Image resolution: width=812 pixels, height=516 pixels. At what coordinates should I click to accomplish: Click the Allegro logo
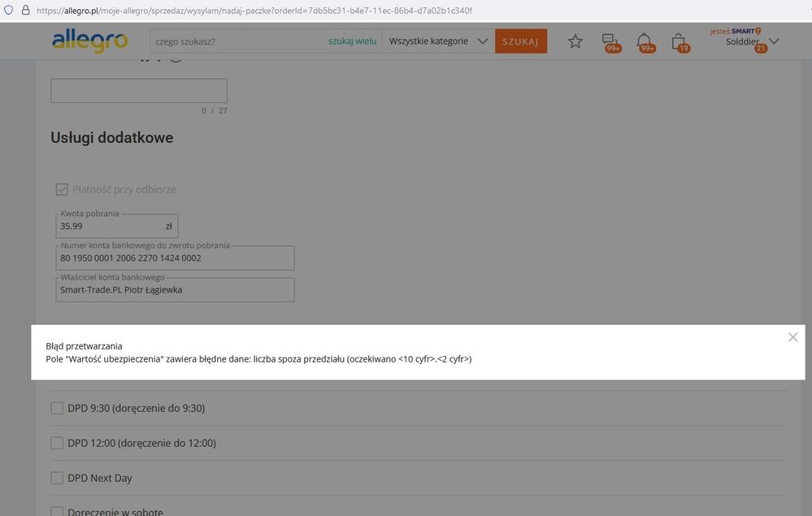(89, 41)
